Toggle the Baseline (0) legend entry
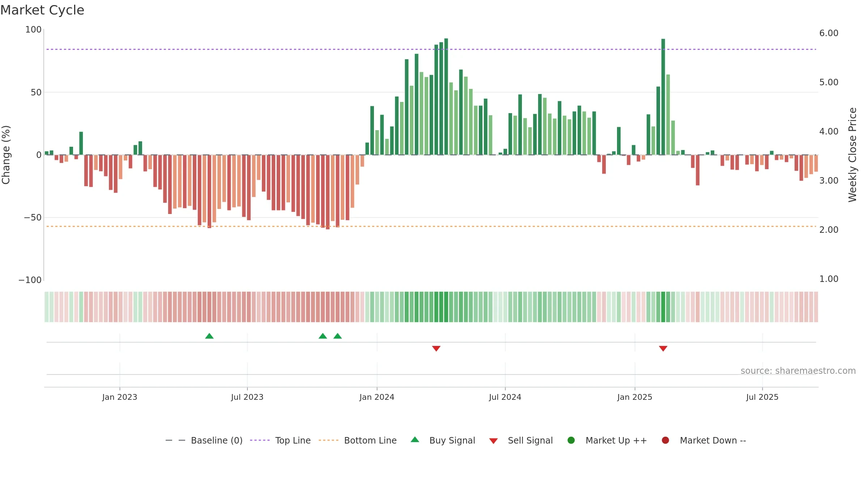 [204, 440]
